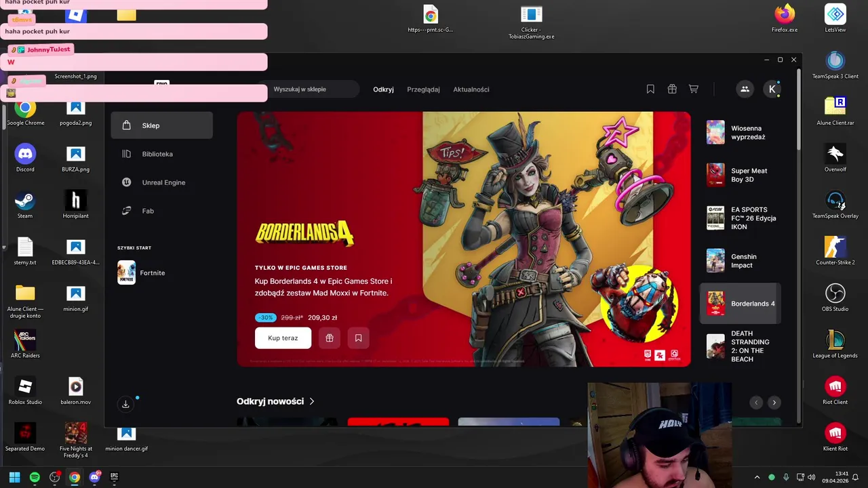The image size is (868, 488).
Task: Open stemy.txt file on desktop
Action: click(25, 252)
